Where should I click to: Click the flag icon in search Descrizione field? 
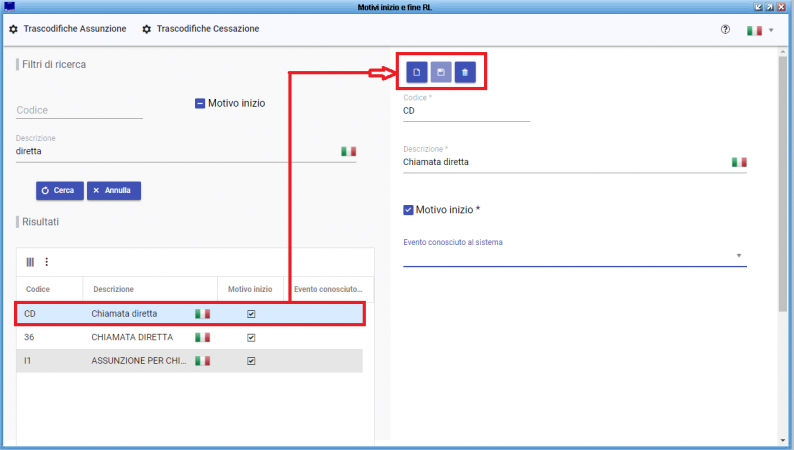pos(348,151)
